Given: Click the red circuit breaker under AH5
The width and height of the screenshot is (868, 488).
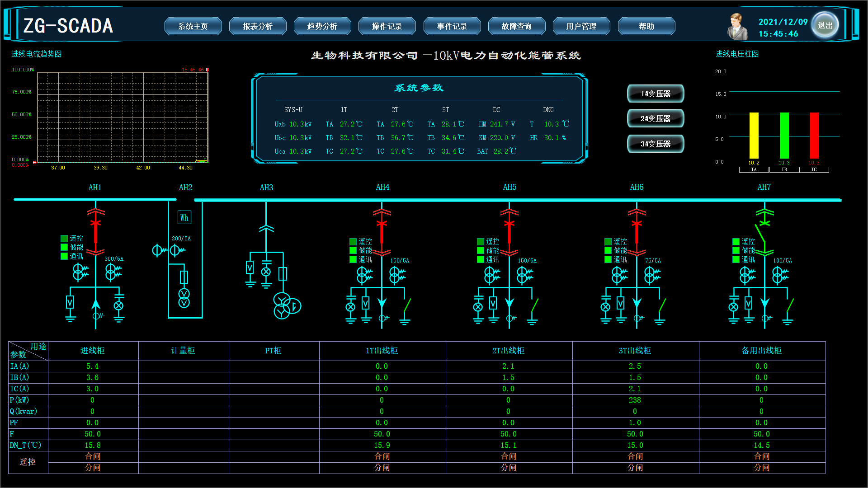Looking at the screenshot, I should [509, 232].
